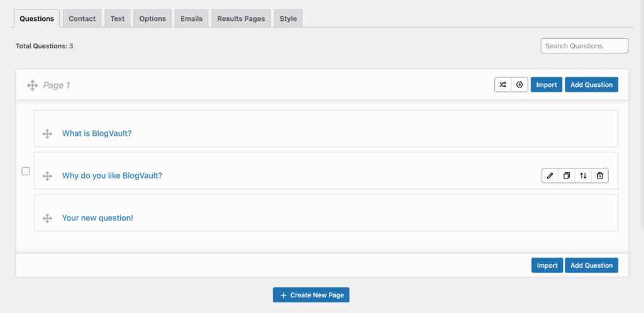The width and height of the screenshot is (644, 313).
Task: Open the What is BlogVault? question
Action: 97,133
